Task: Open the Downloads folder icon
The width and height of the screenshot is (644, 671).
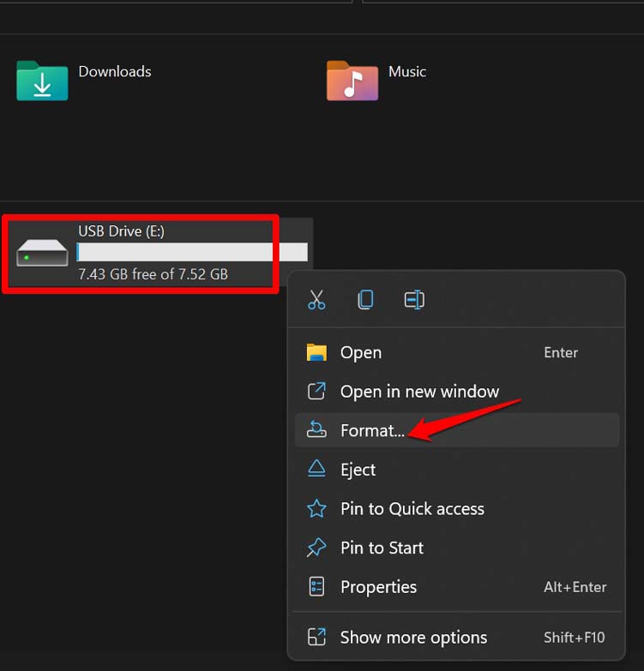Action: point(42,81)
